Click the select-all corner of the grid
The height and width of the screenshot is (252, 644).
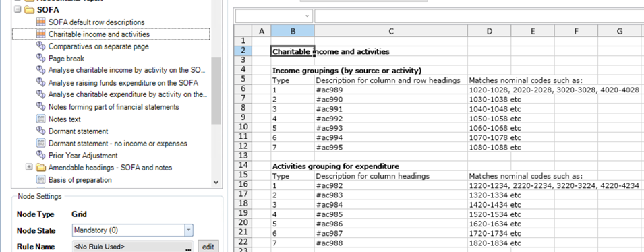pos(243,31)
